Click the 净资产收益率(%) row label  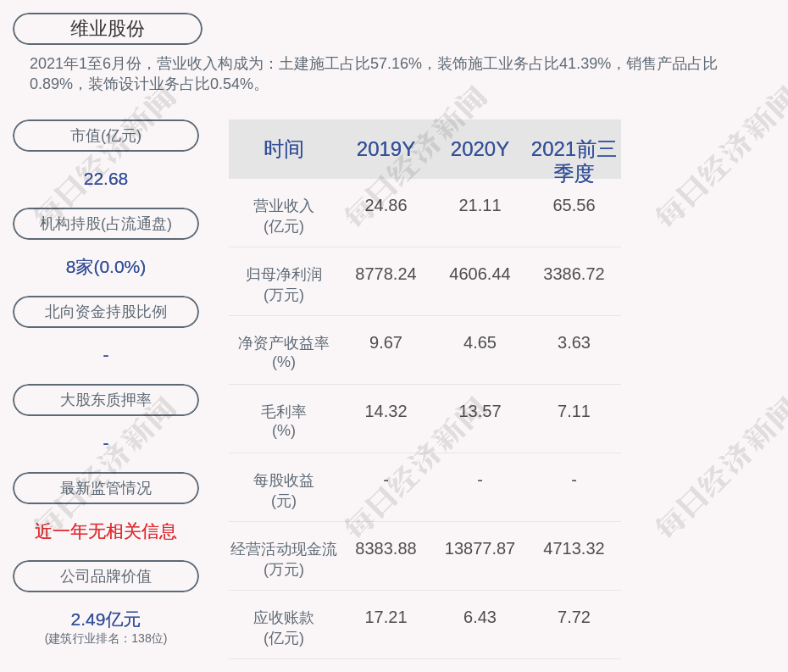click(284, 353)
